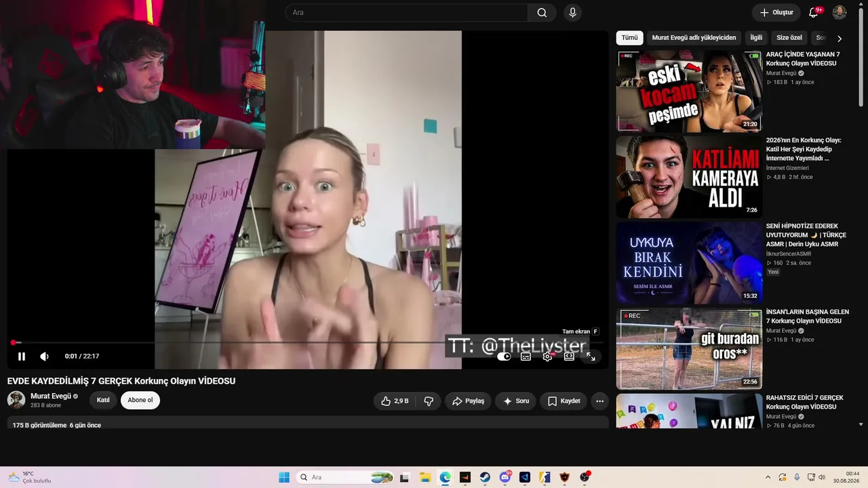Open more actions three-dot menu
Screen dimensions: 868x488
599,401
